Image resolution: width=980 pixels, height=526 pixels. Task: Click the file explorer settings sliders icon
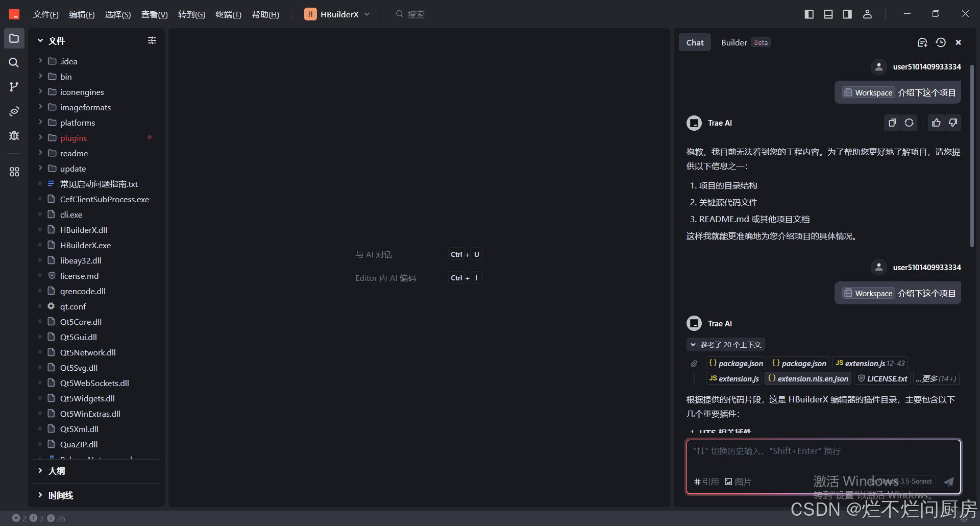152,40
